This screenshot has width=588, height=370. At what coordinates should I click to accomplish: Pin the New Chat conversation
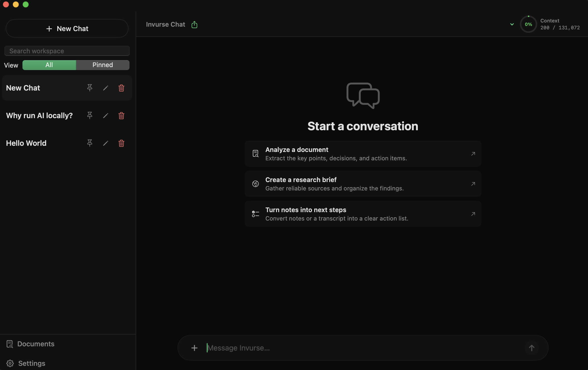click(x=90, y=88)
